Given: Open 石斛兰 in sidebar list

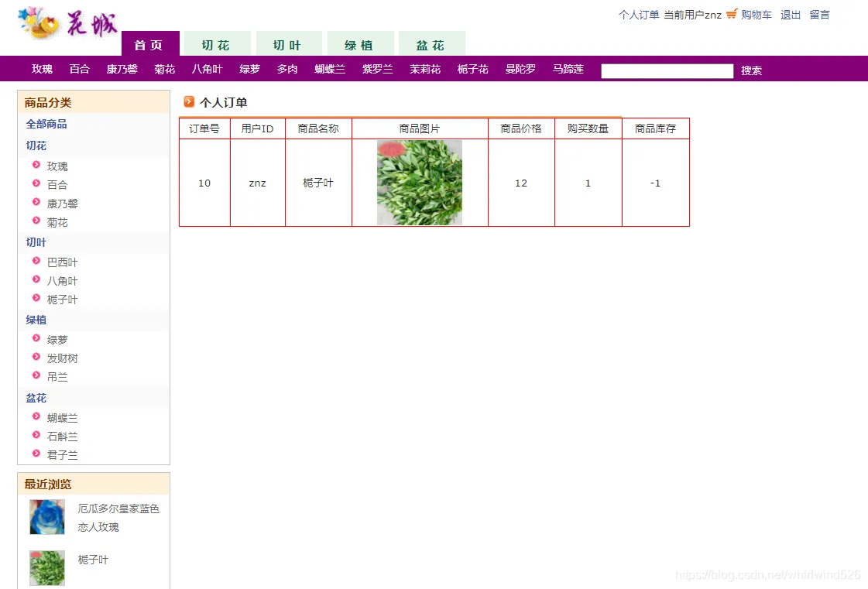Looking at the screenshot, I should point(63,437).
